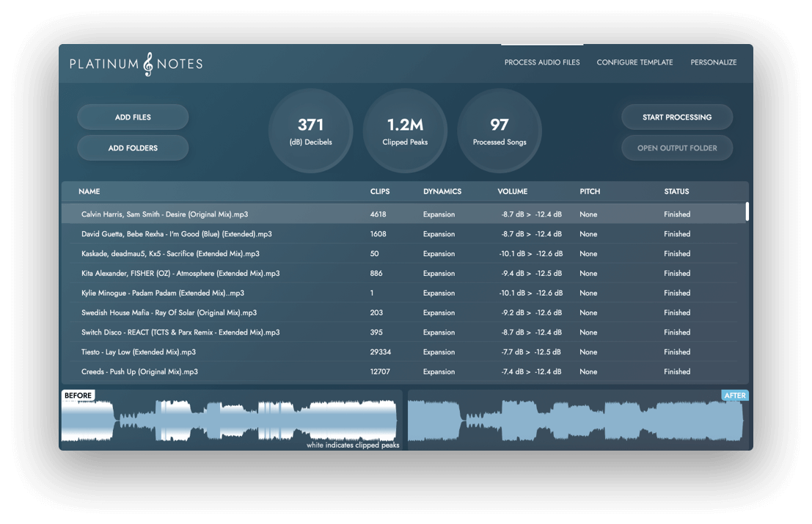This screenshot has width=812, height=524.
Task: Sort by the Clips column header
Action: pos(379,192)
